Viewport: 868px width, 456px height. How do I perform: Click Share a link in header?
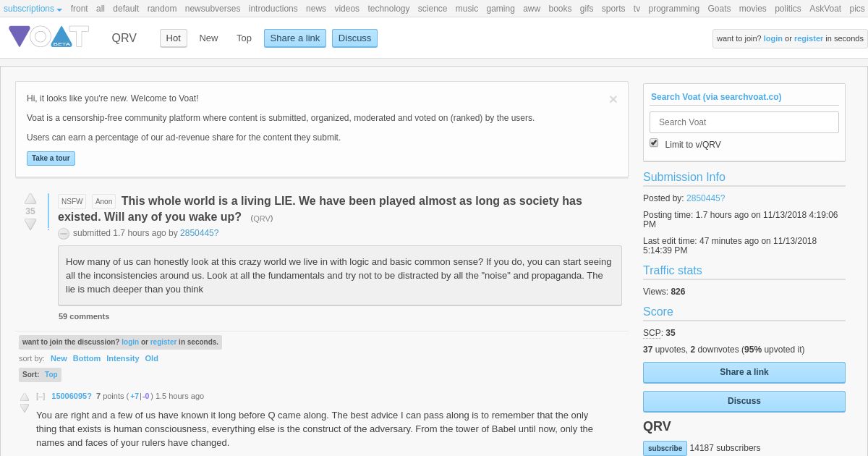coord(295,38)
